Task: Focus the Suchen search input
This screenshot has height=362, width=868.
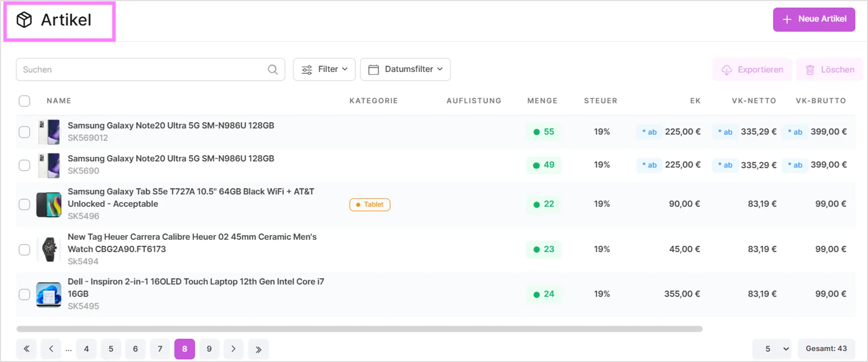Action: [150, 69]
